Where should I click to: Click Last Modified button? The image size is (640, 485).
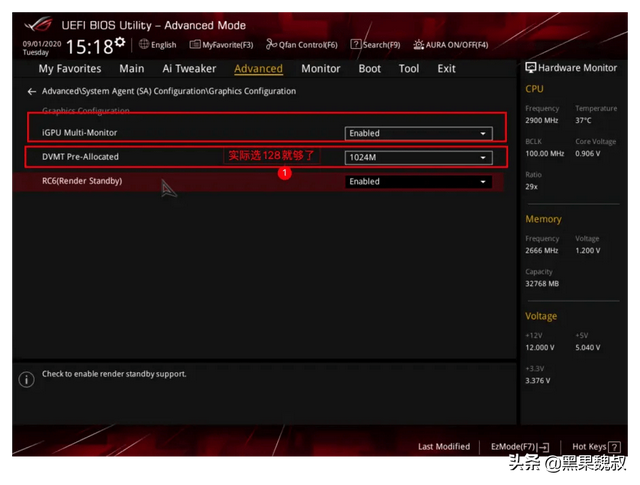click(x=444, y=447)
